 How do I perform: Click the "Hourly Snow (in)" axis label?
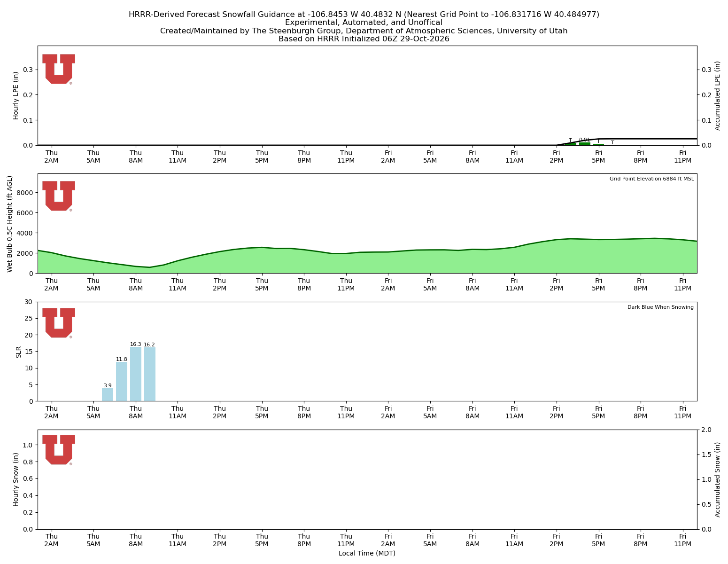click(16, 479)
